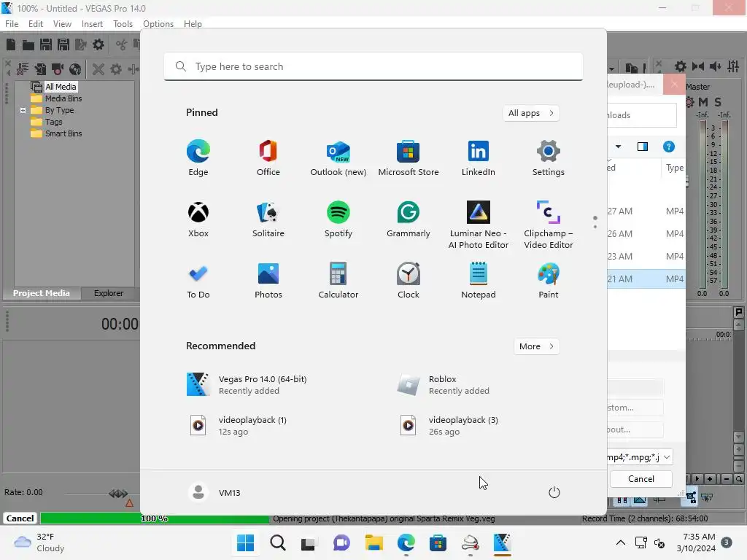The width and height of the screenshot is (747, 560).
Task: Click the Extract Audio from CD icon
Action: (x=75, y=69)
